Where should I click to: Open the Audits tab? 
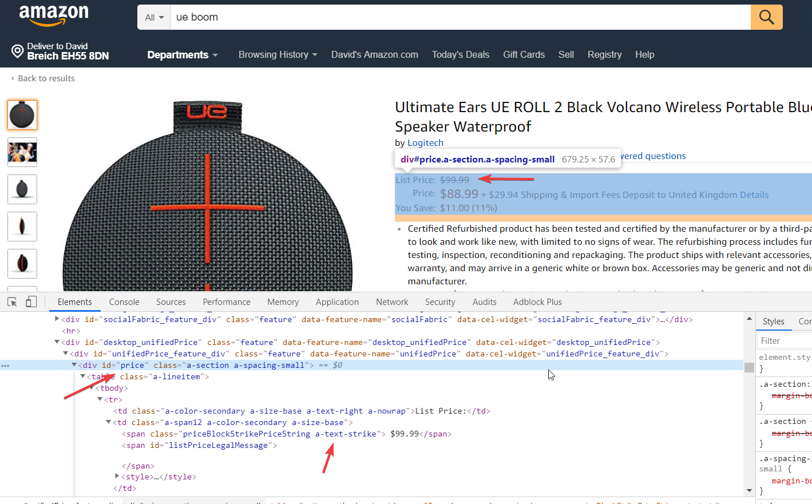[x=485, y=302]
